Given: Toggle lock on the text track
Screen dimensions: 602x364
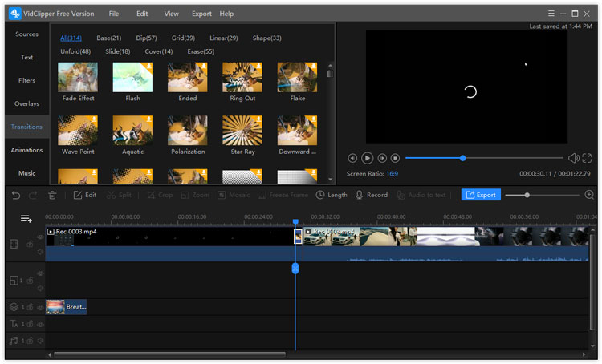Looking at the screenshot, I should [x=30, y=324].
